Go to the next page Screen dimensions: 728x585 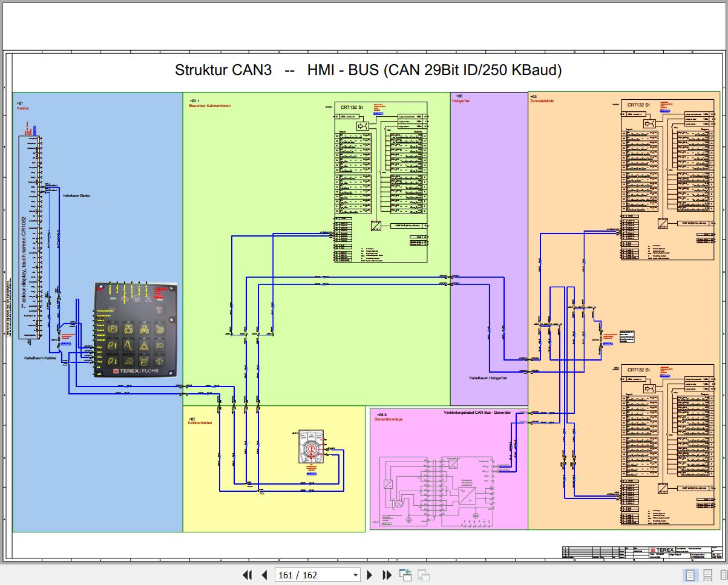pyautogui.click(x=370, y=575)
